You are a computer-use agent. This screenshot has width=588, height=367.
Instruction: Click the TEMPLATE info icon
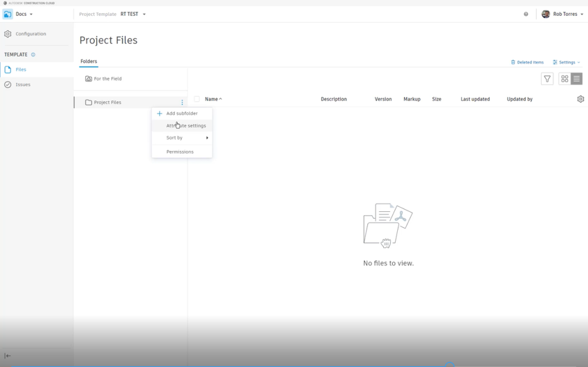click(x=33, y=55)
